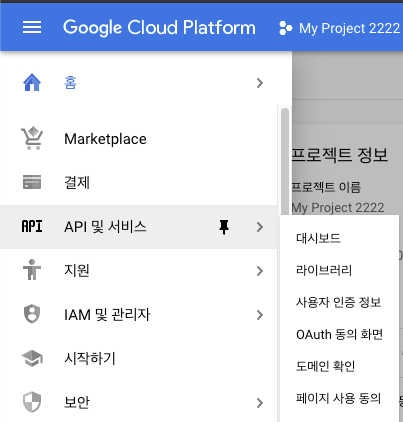Expand the 보안 submenu chevron
403x422 pixels.
[260, 403]
